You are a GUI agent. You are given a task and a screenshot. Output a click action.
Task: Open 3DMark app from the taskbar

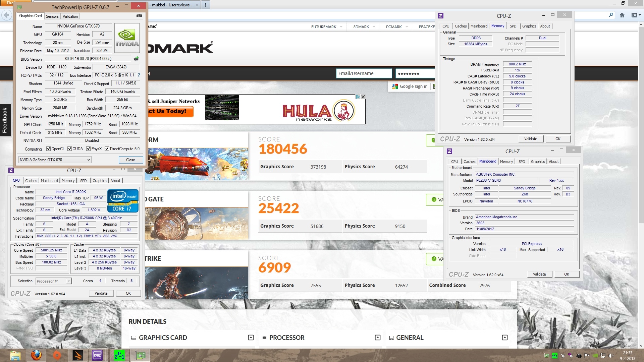(x=77, y=355)
